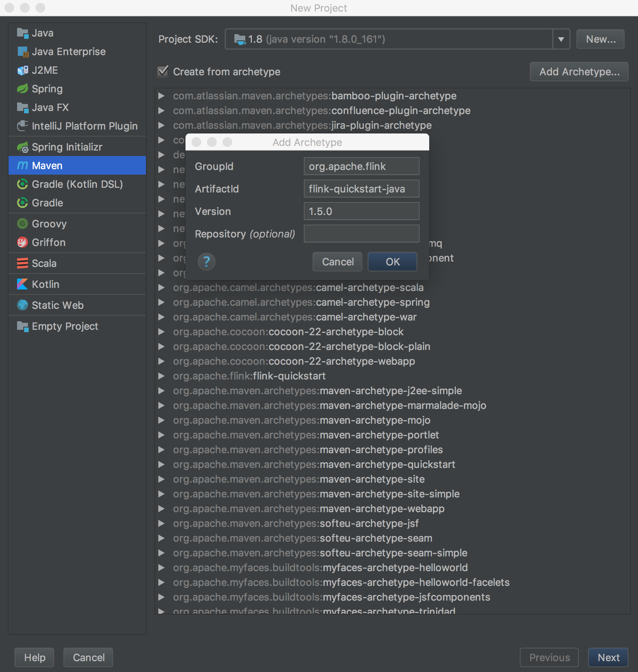Screen dimensions: 638x672
Task: Pick the Spring Initializr icon
Action: pyautogui.click(x=23, y=147)
